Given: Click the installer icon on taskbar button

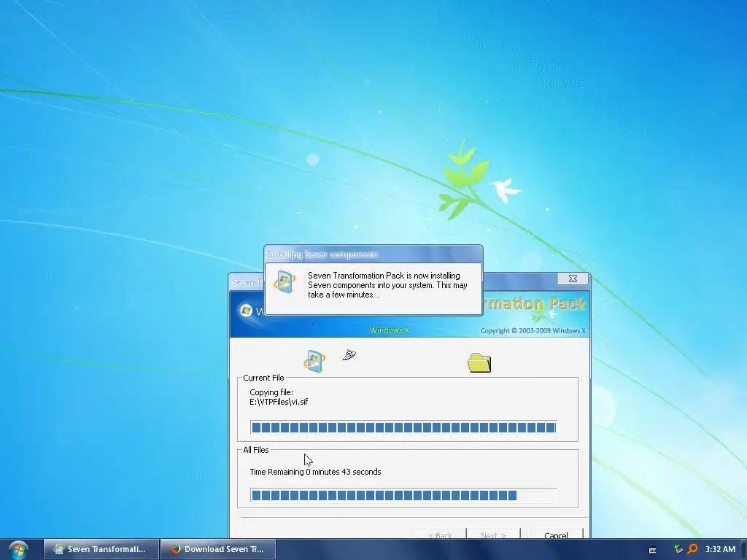Looking at the screenshot, I should pos(58,549).
